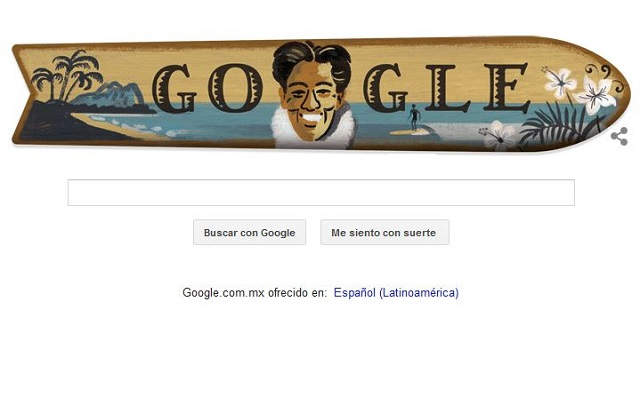Screen dimensions: 640x410
Task: Click the share icon beside the doodle
Action: (x=619, y=136)
